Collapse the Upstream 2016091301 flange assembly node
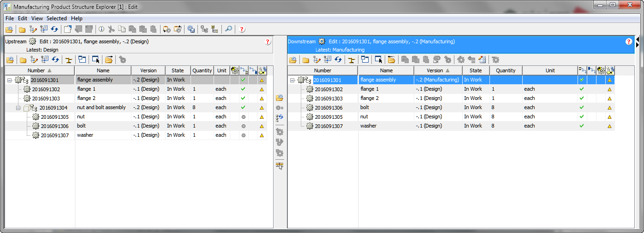The width and height of the screenshot is (644, 233). (9, 80)
